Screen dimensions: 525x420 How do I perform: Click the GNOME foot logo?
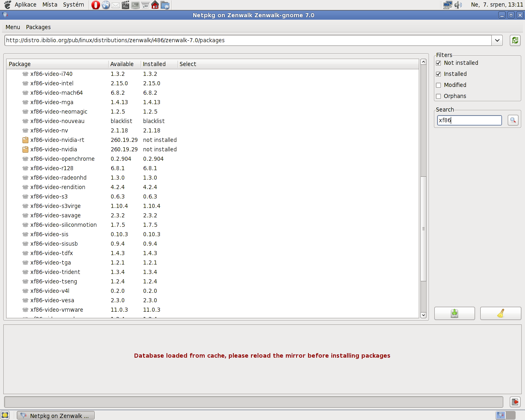[x=7, y=5]
